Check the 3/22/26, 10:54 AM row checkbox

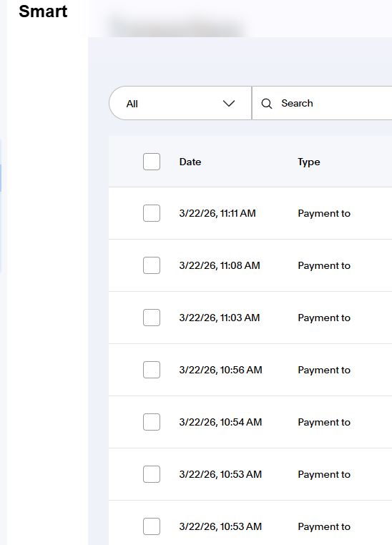pos(152,421)
